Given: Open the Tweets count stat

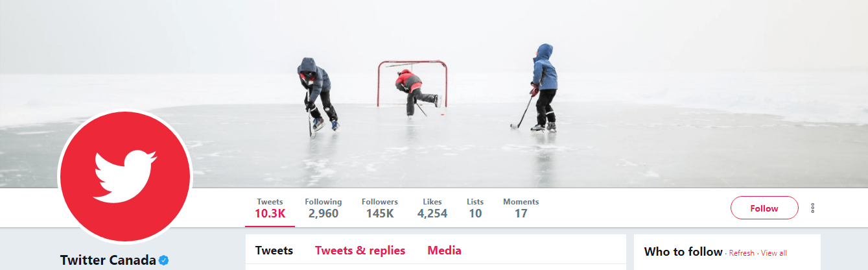Looking at the screenshot, I should [x=270, y=208].
